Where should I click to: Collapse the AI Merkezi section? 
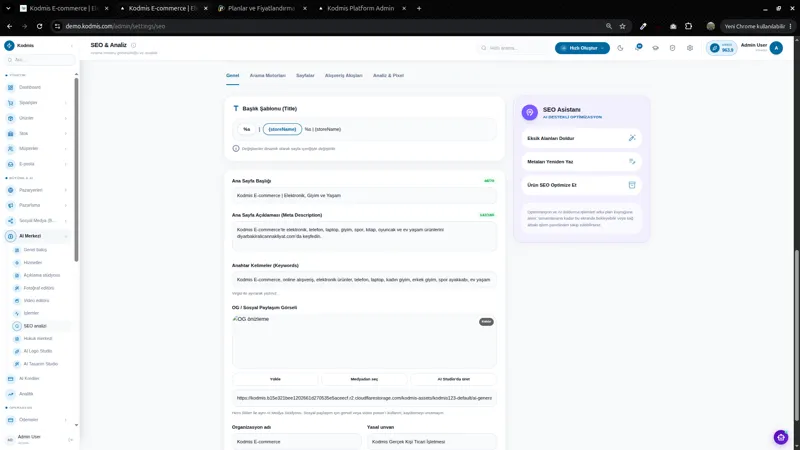point(66,236)
